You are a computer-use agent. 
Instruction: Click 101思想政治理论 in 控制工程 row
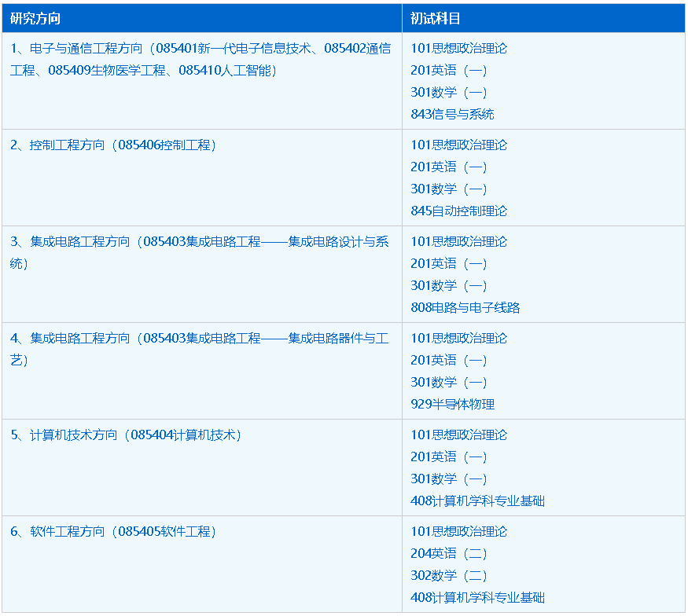click(458, 145)
